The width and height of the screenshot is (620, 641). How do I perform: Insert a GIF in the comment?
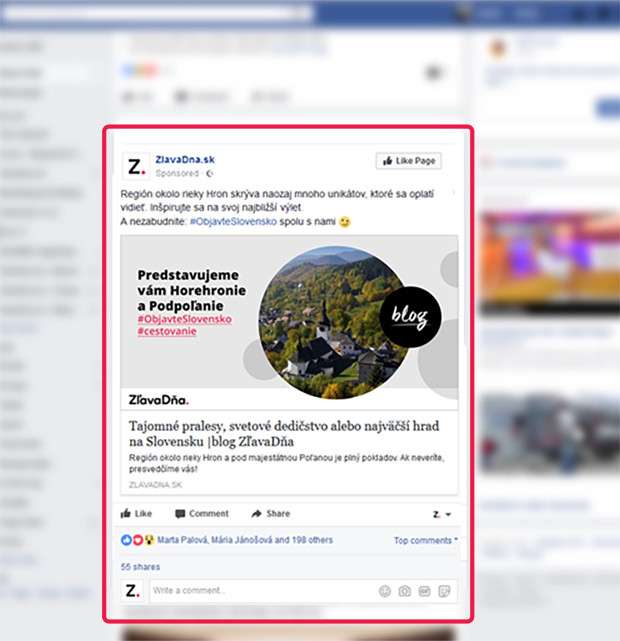424,591
